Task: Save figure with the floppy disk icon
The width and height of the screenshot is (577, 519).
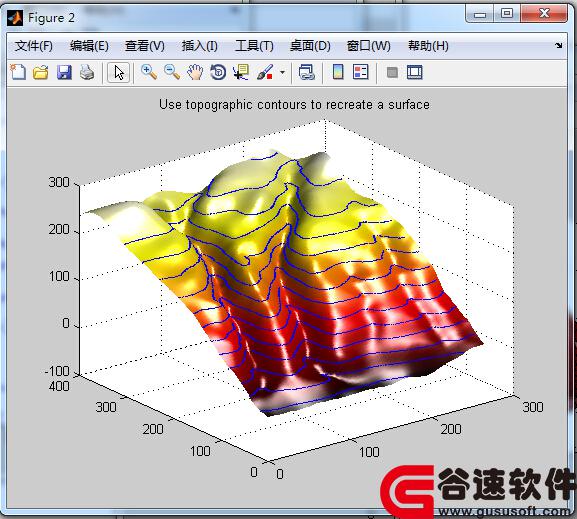Action: 64,72
